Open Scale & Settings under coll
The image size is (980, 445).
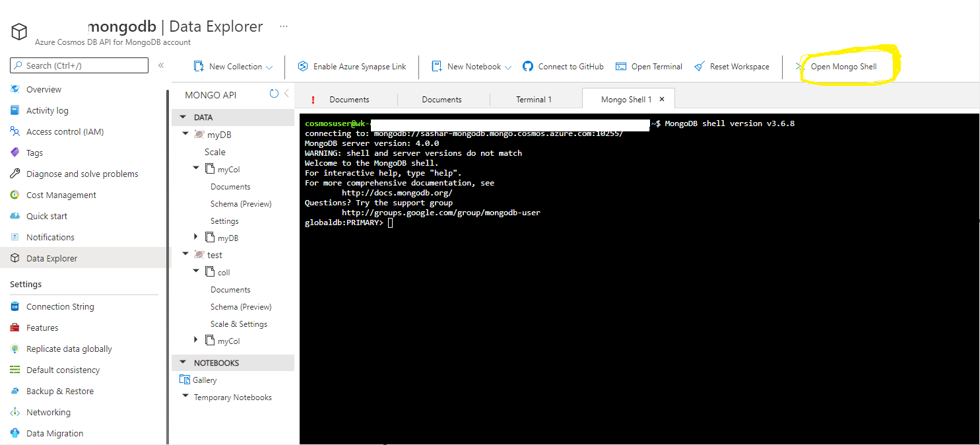tap(239, 324)
